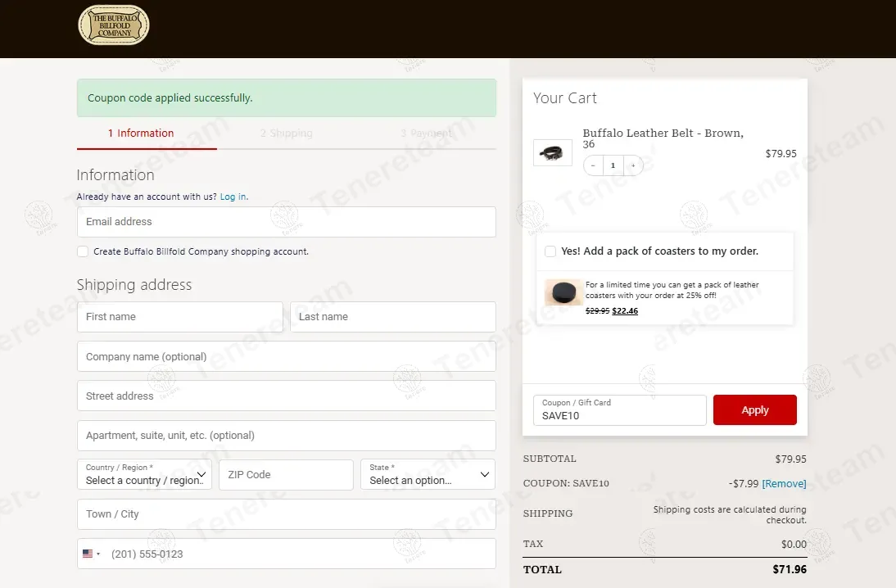Open the Country / Region dropdown
Image resolution: width=896 pixels, height=588 pixels.
pos(145,474)
